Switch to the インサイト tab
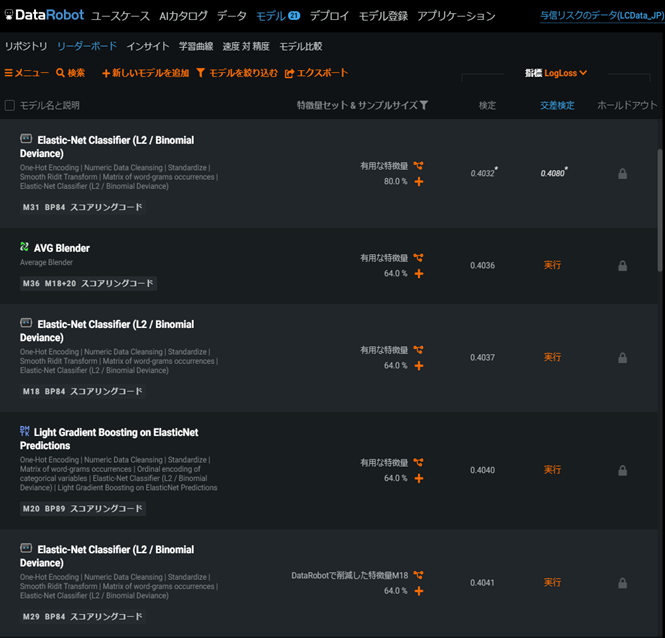The height and width of the screenshot is (638, 665). point(148,46)
